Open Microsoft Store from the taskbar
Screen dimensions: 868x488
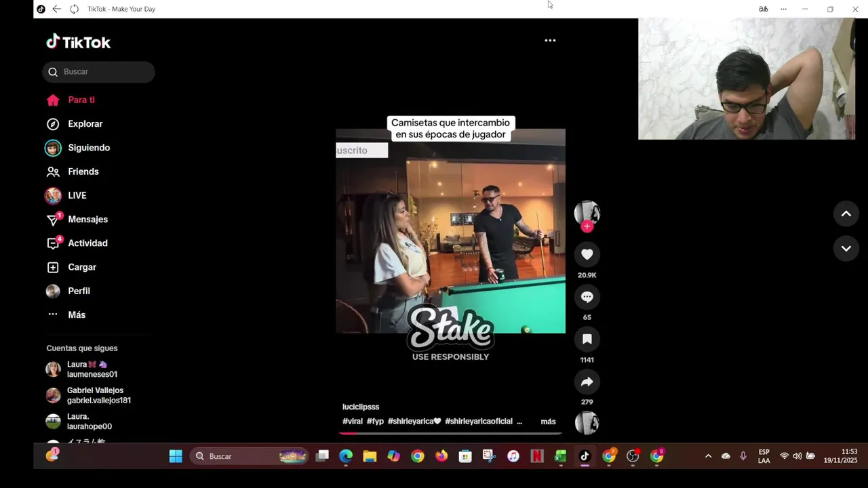point(465,456)
